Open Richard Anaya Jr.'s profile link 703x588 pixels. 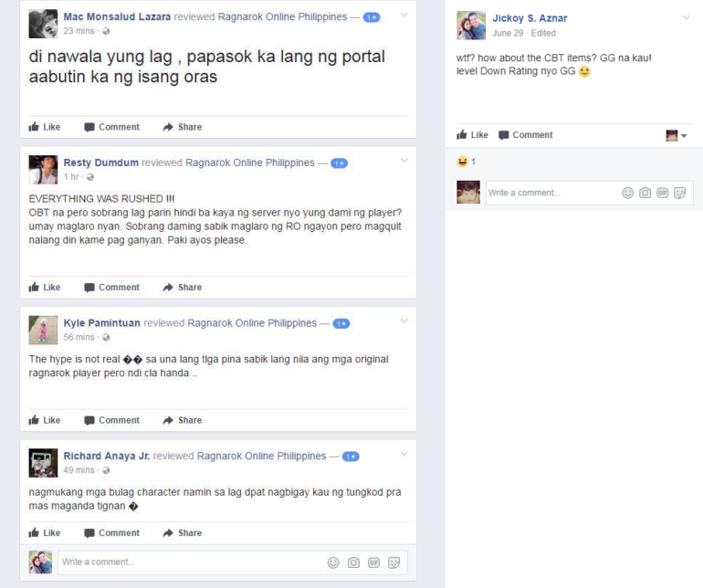coord(107,457)
